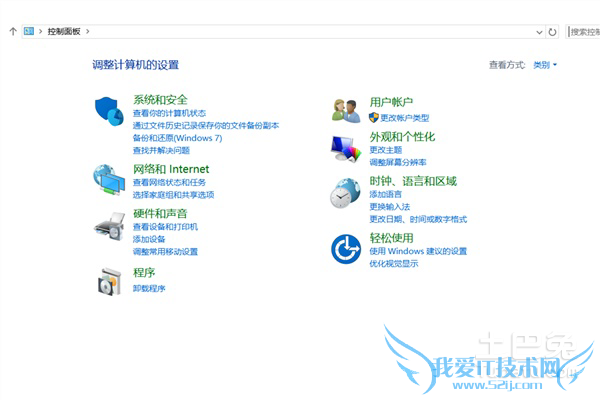
Task: Open 查看你的计算机状态 link
Action: click(x=169, y=113)
